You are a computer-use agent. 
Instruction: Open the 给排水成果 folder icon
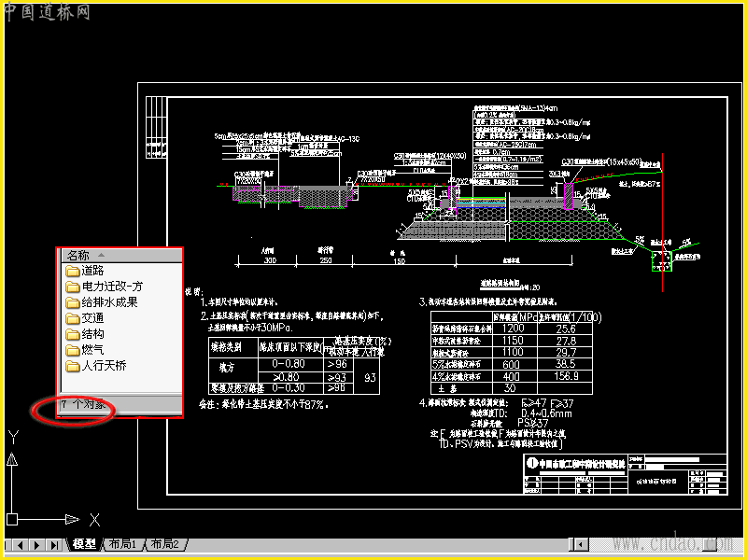point(73,302)
